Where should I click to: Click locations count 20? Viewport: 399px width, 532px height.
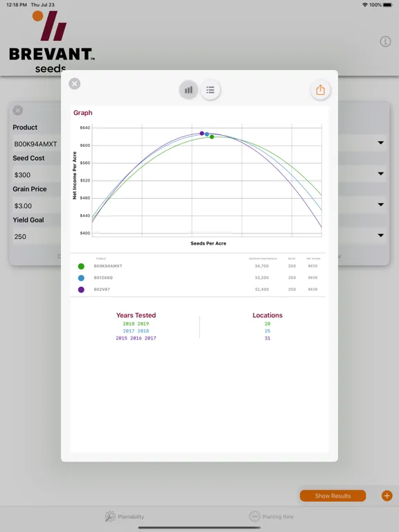coord(267,323)
